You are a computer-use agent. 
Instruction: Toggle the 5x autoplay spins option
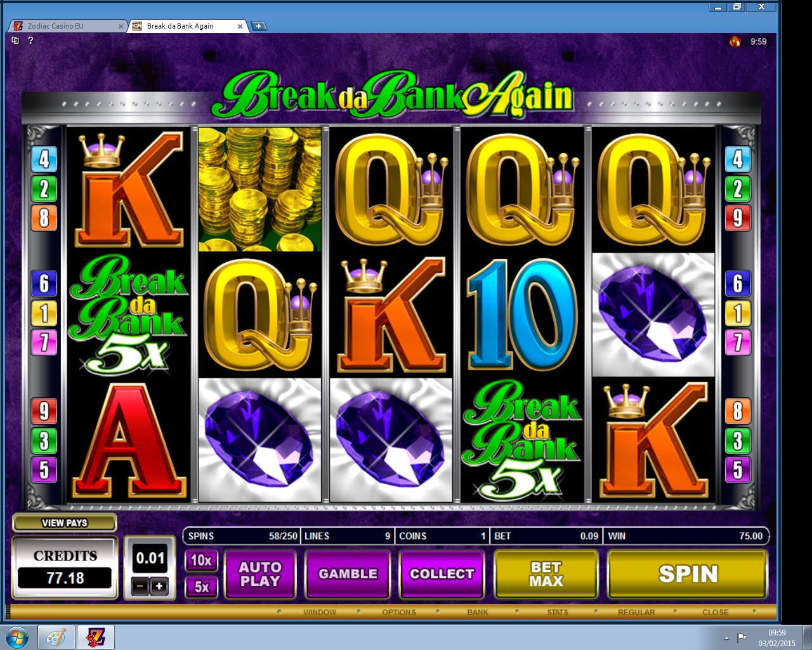pyautogui.click(x=201, y=587)
